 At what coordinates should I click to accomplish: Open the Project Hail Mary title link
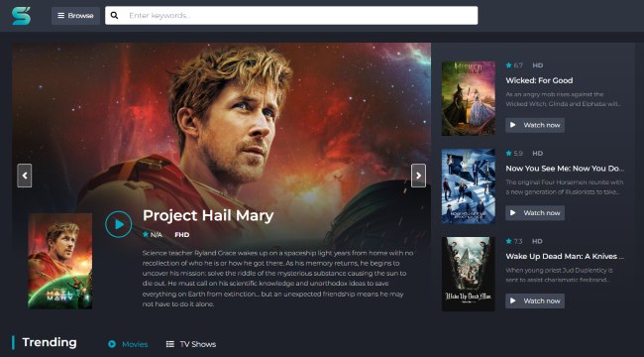point(208,215)
